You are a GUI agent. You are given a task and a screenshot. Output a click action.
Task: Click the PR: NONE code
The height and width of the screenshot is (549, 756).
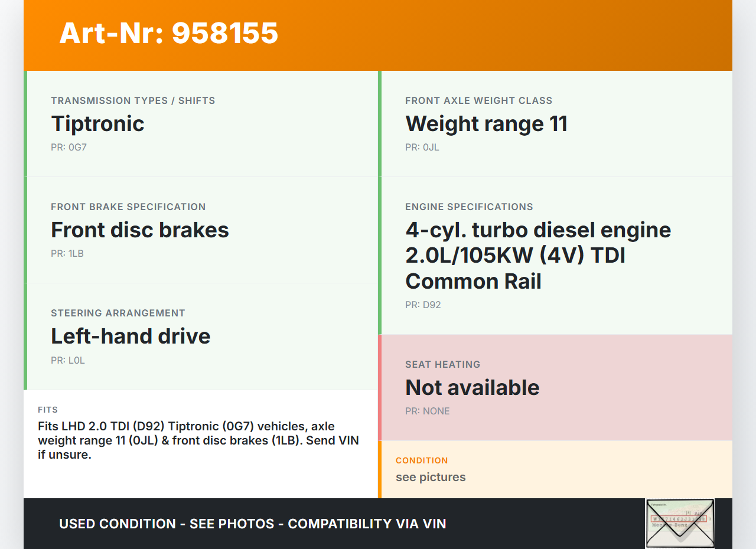[x=427, y=411]
